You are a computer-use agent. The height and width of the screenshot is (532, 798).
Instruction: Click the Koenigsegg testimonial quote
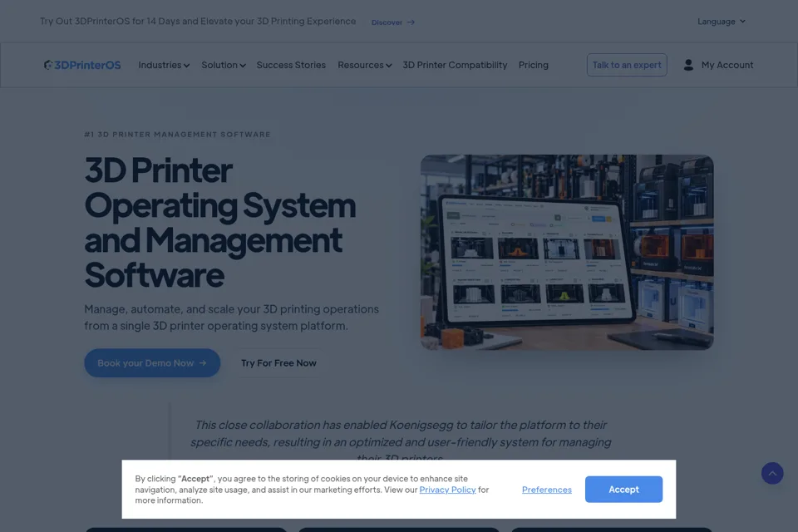[401, 441]
